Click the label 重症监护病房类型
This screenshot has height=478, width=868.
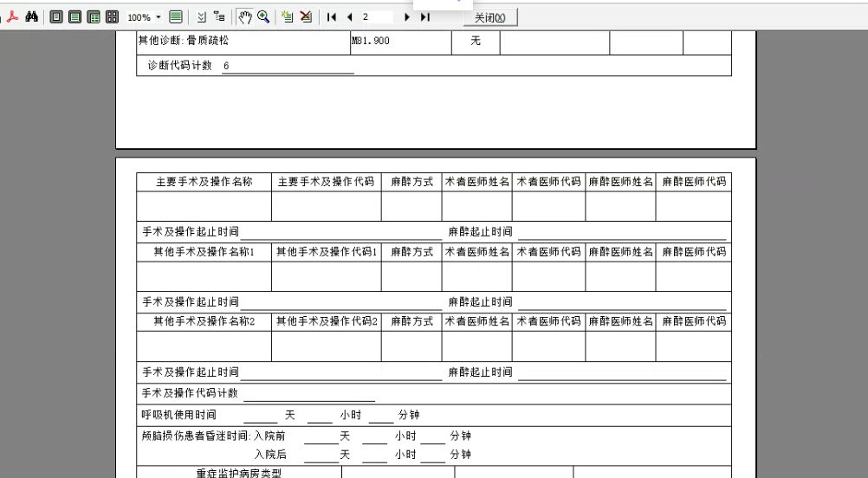[238, 474]
